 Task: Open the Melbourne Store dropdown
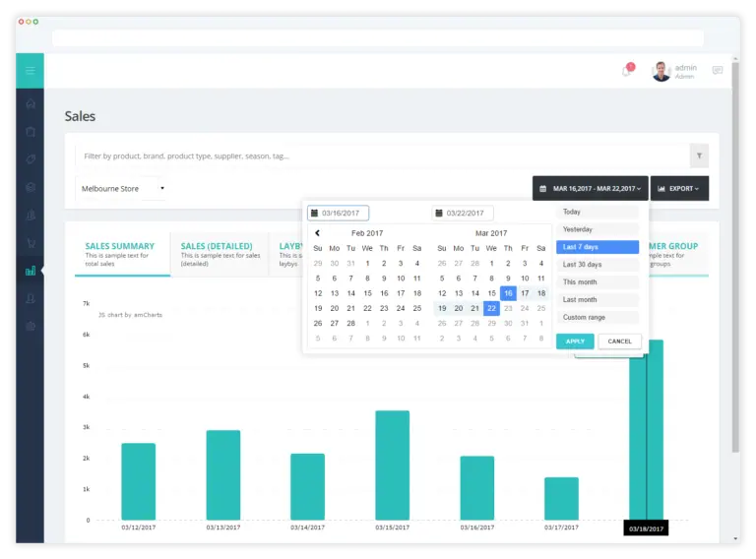(x=120, y=188)
